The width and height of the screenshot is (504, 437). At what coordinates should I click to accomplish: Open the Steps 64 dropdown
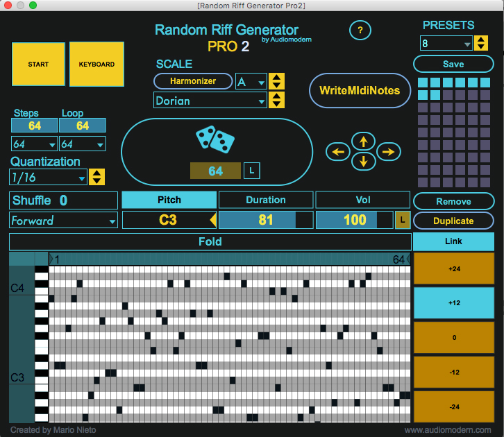[x=34, y=144]
